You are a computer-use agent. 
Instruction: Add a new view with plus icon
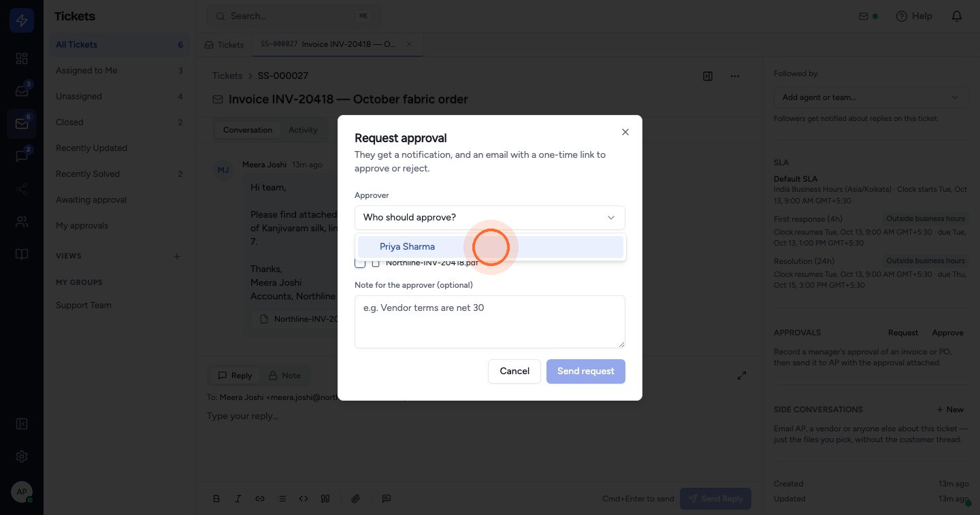pyautogui.click(x=177, y=256)
